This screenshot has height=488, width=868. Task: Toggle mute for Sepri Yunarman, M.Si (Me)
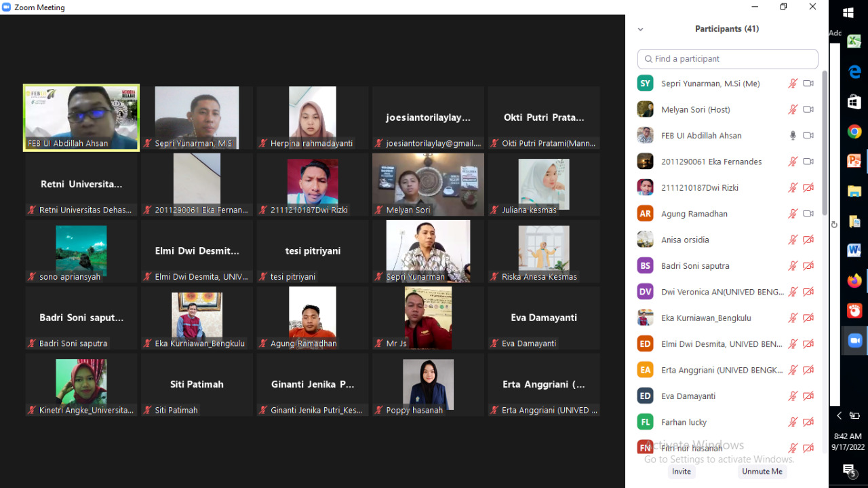pyautogui.click(x=793, y=83)
